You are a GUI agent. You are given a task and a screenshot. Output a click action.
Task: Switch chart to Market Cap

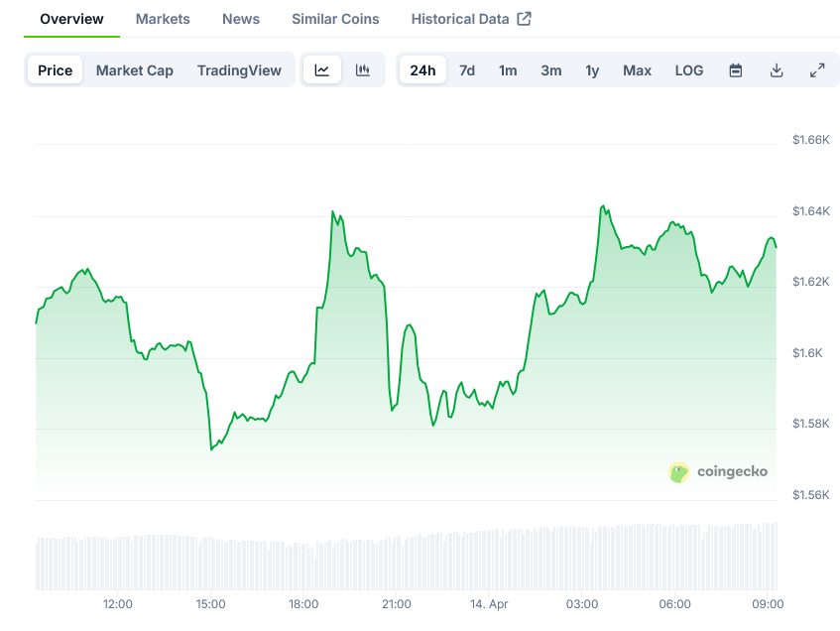point(135,70)
